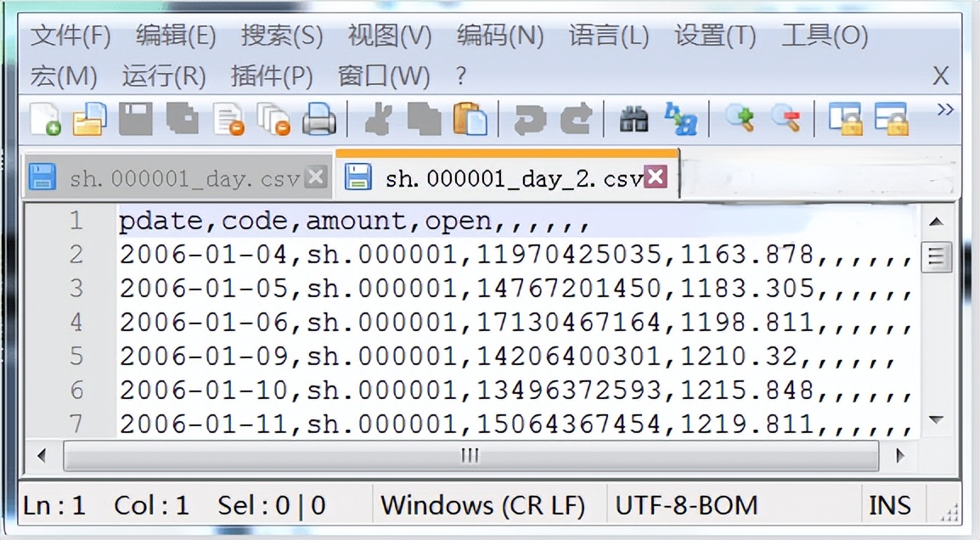Open the 搜索(S) menu

[x=282, y=36]
